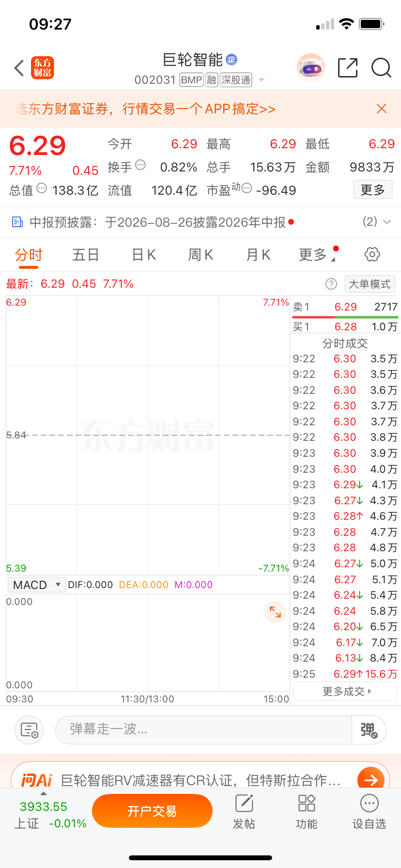Tap the back arrow icon
The width and height of the screenshot is (401, 868).
point(19,68)
